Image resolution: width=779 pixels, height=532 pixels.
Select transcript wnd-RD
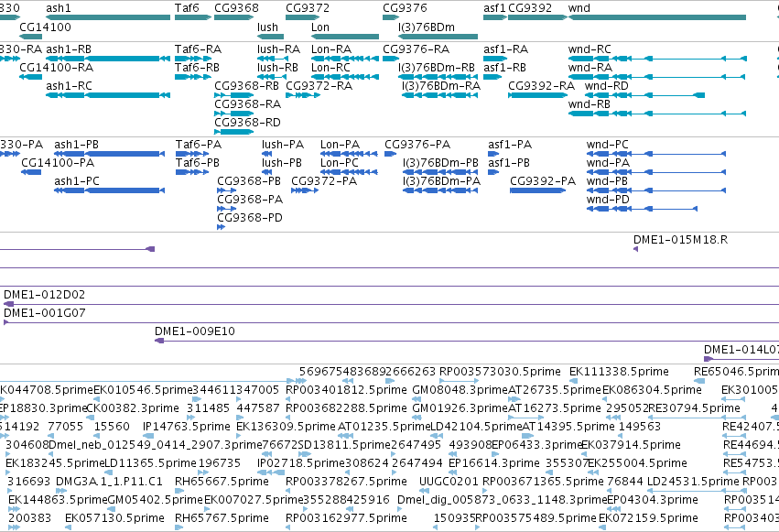[x=644, y=95]
